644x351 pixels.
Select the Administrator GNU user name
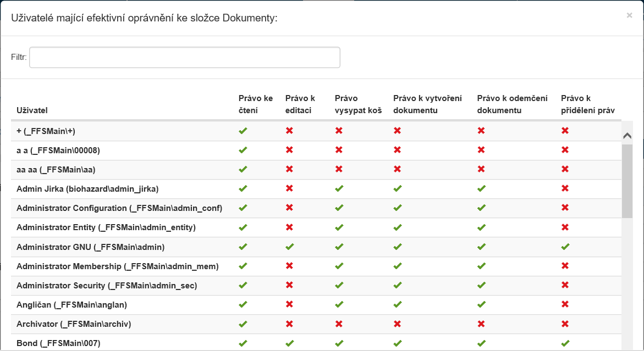90,247
